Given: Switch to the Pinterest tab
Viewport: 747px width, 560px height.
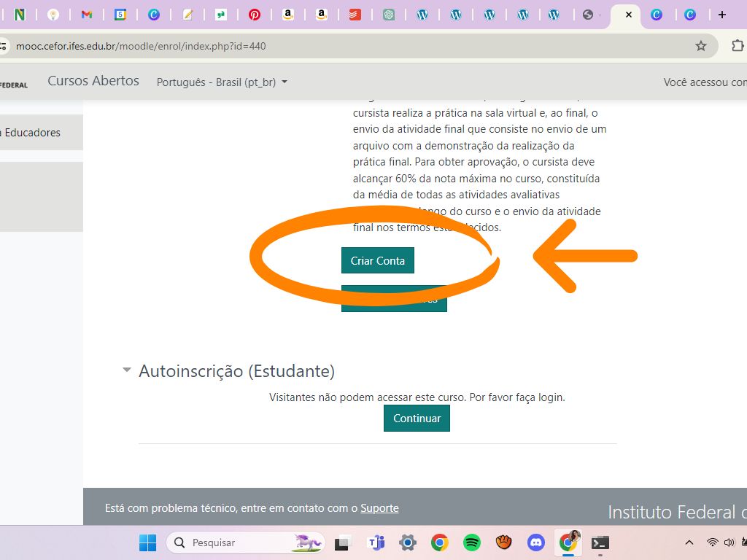Looking at the screenshot, I should (255, 15).
